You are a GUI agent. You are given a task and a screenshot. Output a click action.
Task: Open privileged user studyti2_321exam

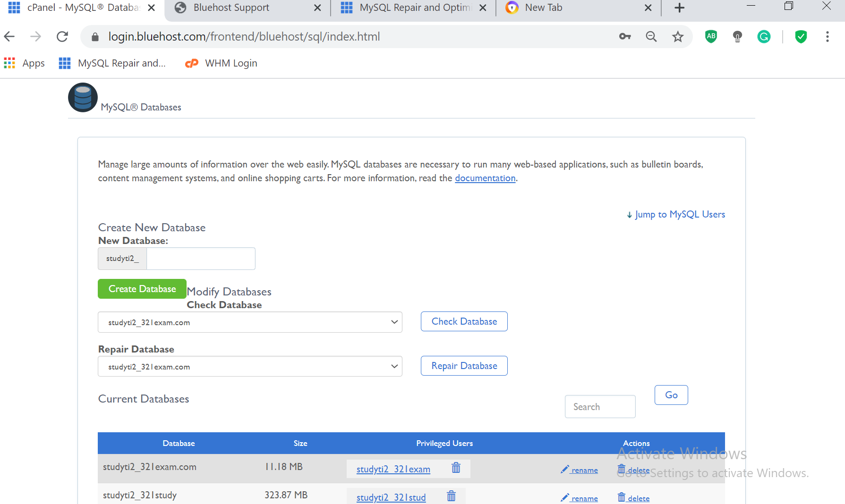tap(393, 470)
